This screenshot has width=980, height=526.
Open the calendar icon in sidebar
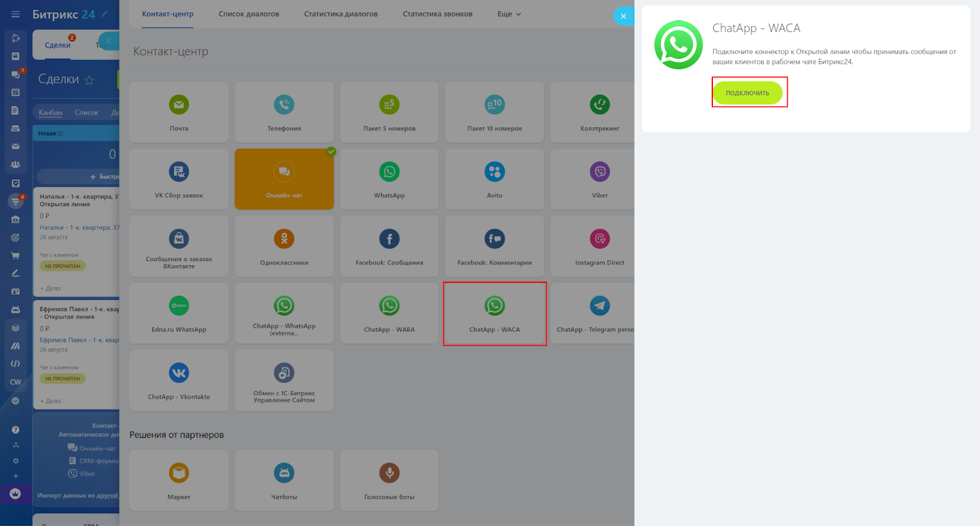point(15,92)
